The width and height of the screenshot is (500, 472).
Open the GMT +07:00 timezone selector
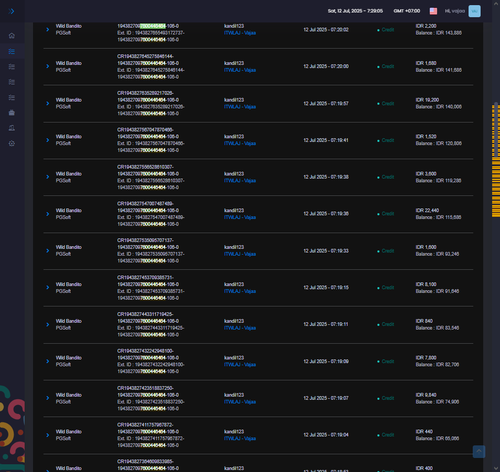407,11
